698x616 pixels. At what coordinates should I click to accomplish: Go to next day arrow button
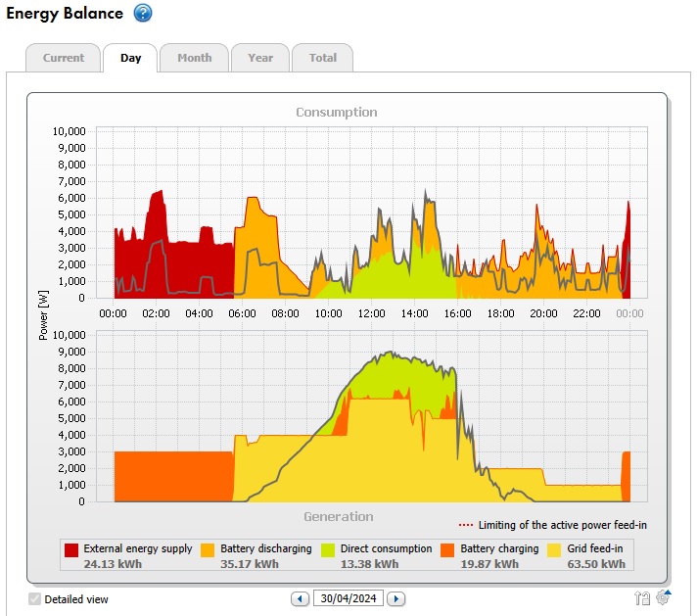pos(396,598)
